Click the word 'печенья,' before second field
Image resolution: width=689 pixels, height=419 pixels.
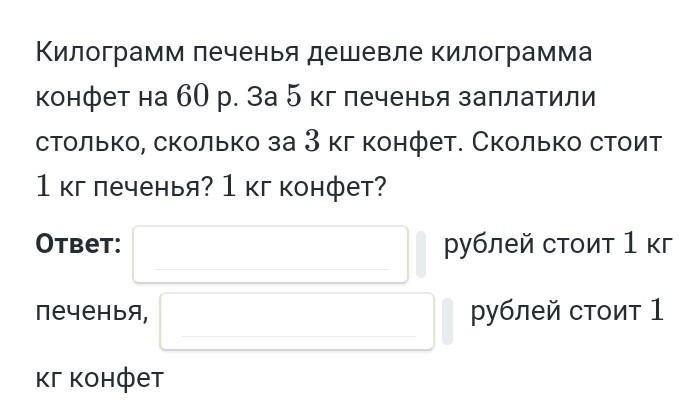point(92,312)
